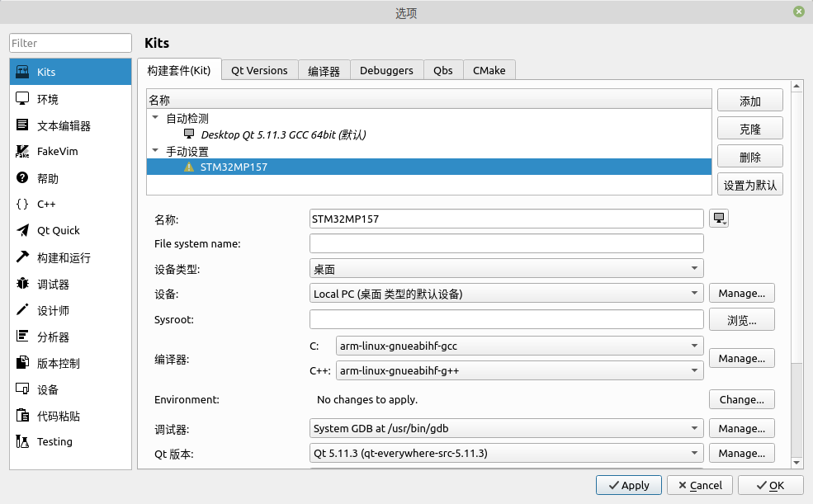
Task: Open the Qt 版本 Qt 5.11.3 dropdown
Action: pyautogui.click(x=507, y=453)
